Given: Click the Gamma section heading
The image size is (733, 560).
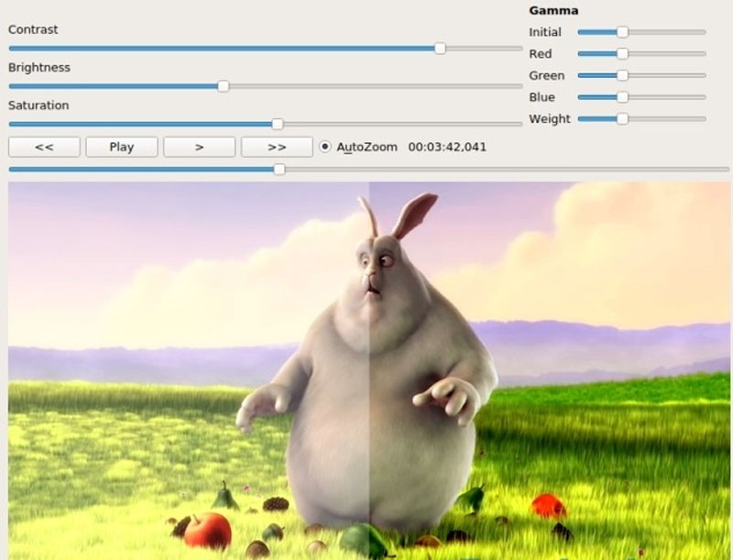Looking at the screenshot, I should point(552,10).
